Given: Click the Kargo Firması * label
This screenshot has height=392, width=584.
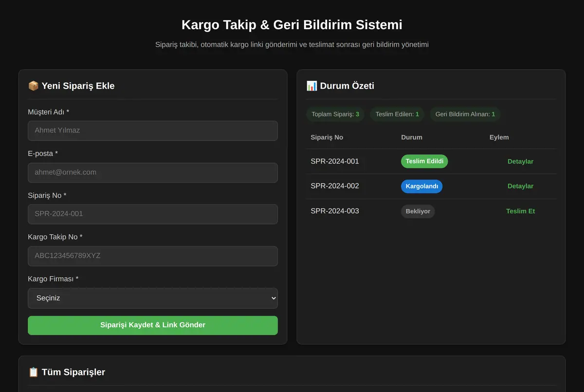Looking at the screenshot, I should tap(53, 279).
